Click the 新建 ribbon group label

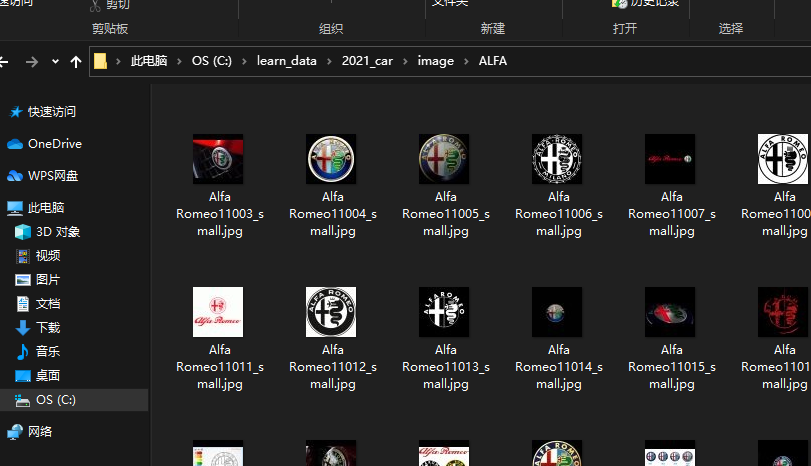(x=492, y=28)
